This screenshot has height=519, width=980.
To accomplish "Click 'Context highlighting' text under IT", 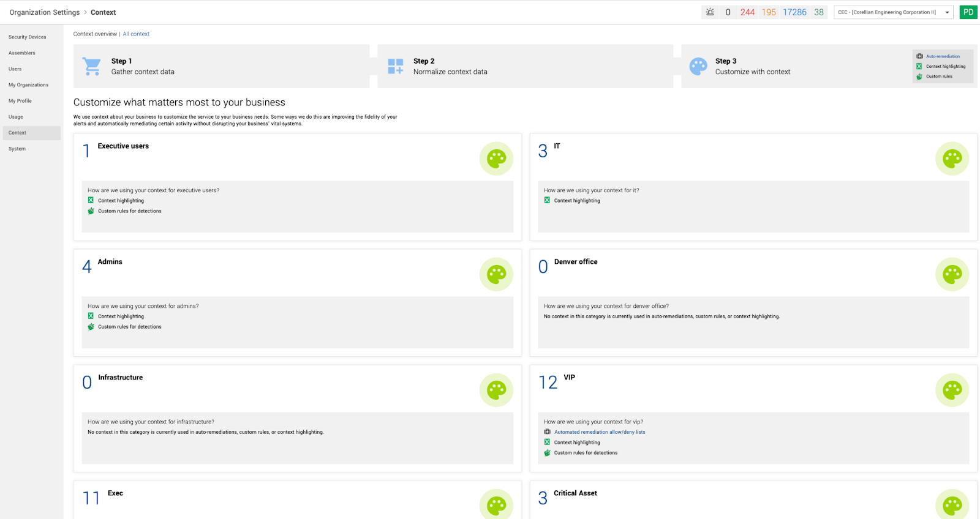I will point(577,201).
